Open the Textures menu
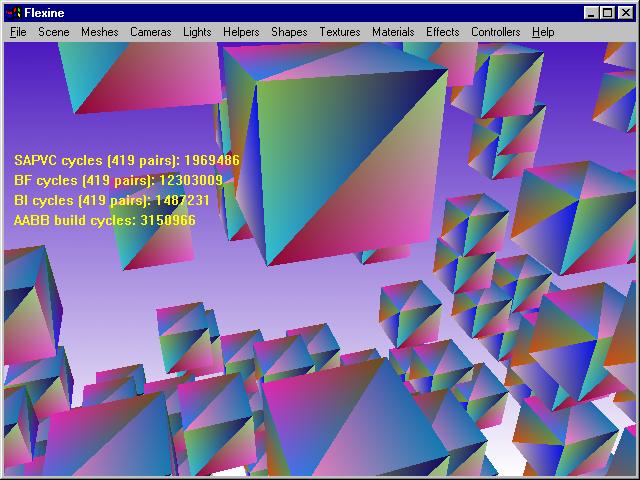The height and width of the screenshot is (480, 640). 340,32
